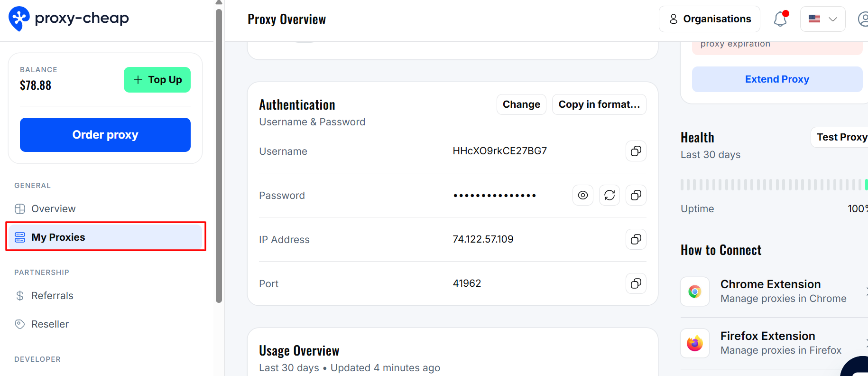Click IP address 74.122.57.109
Viewport: 868px width, 376px height.
point(483,239)
